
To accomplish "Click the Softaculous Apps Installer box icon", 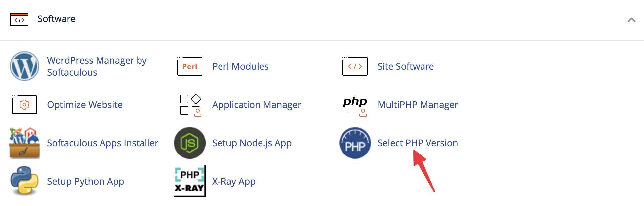I will 24,143.
